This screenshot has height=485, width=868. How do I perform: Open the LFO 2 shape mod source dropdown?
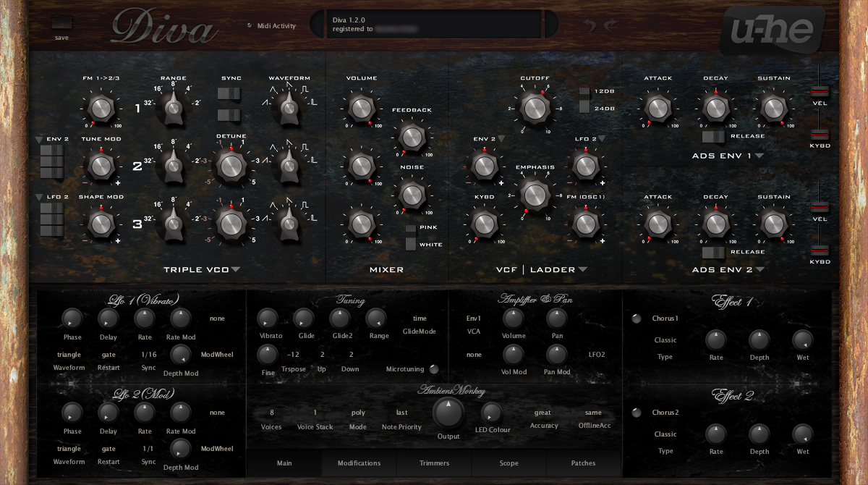pyautogui.click(x=39, y=196)
